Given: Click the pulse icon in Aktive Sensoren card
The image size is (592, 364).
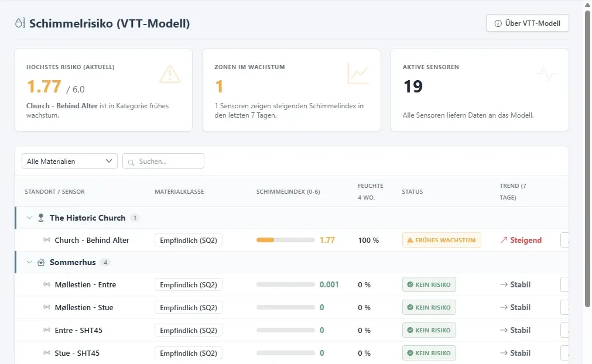Looking at the screenshot, I should (546, 74).
